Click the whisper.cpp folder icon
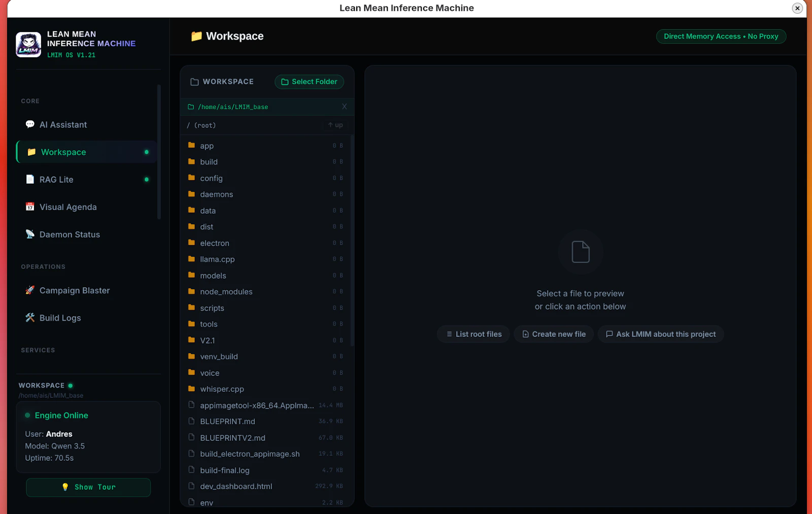Viewport: 812px width, 514px height. (191, 389)
